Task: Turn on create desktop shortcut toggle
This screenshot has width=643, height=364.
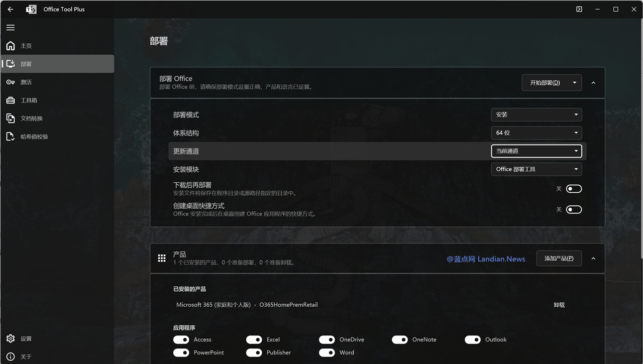Action: (574, 209)
